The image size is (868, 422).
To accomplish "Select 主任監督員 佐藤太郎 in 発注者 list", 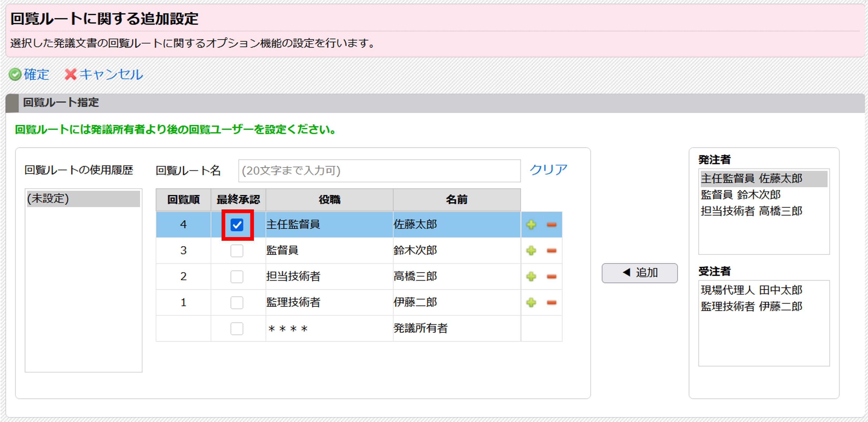I will tap(763, 179).
